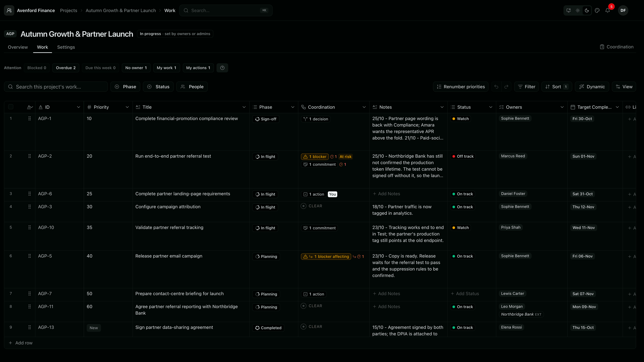Open the View options button
The height and width of the screenshot is (362, 644).
coord(624,87)
